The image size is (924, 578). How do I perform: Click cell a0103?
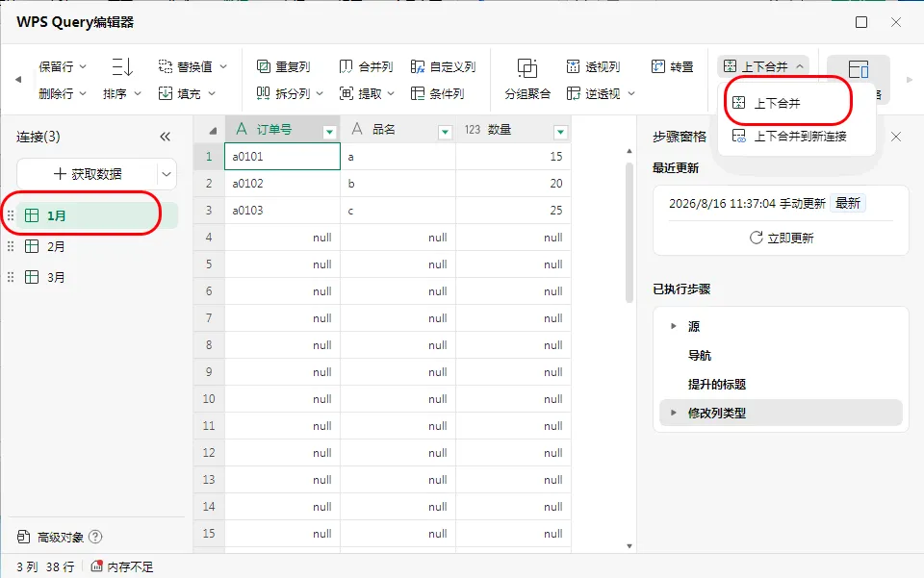pos(282,210)
